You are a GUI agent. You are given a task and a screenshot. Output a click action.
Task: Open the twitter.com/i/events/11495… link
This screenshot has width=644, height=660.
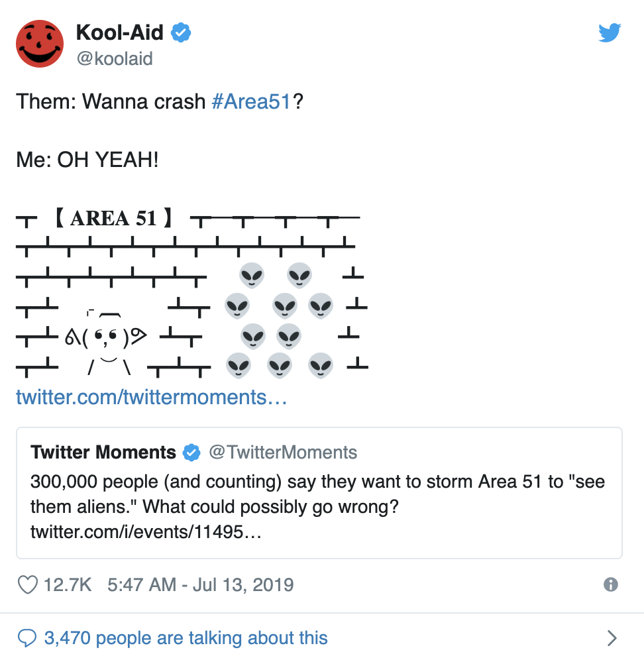[x=146, y=531]
